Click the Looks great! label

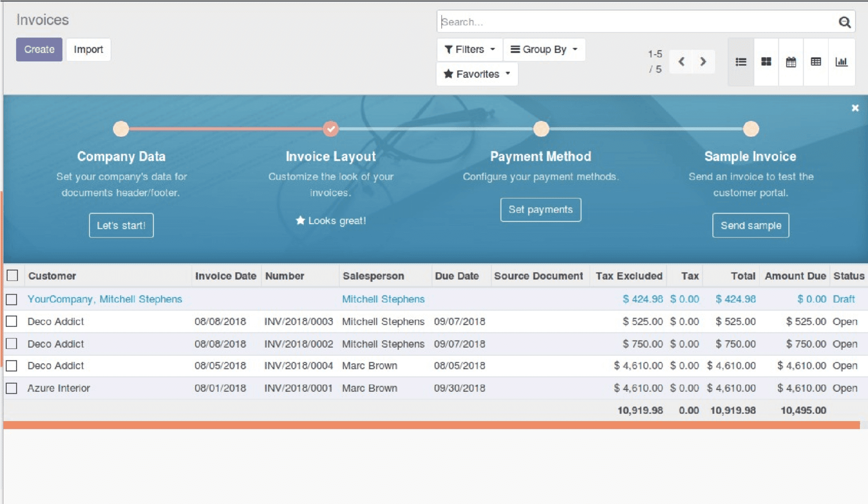coord(331,221)
